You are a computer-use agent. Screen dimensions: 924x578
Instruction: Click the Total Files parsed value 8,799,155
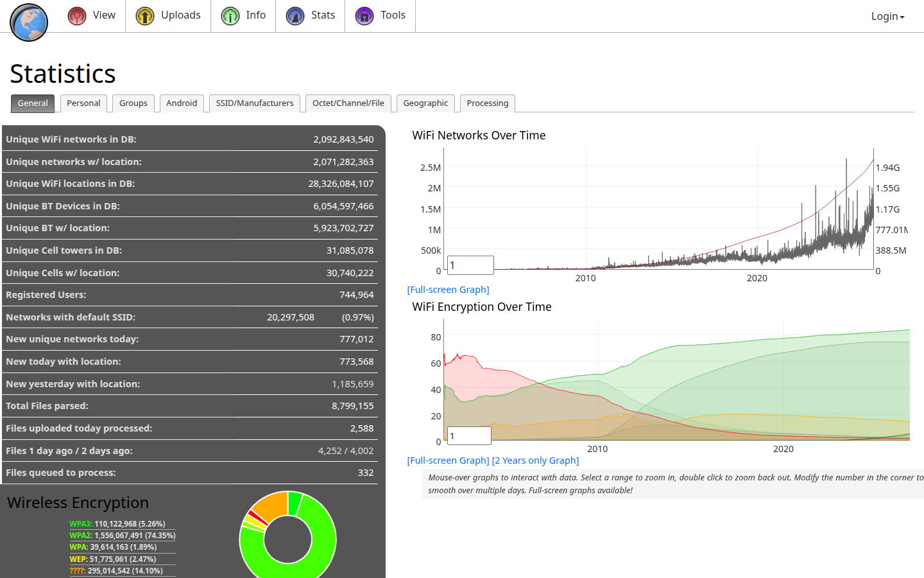[353, 406]
